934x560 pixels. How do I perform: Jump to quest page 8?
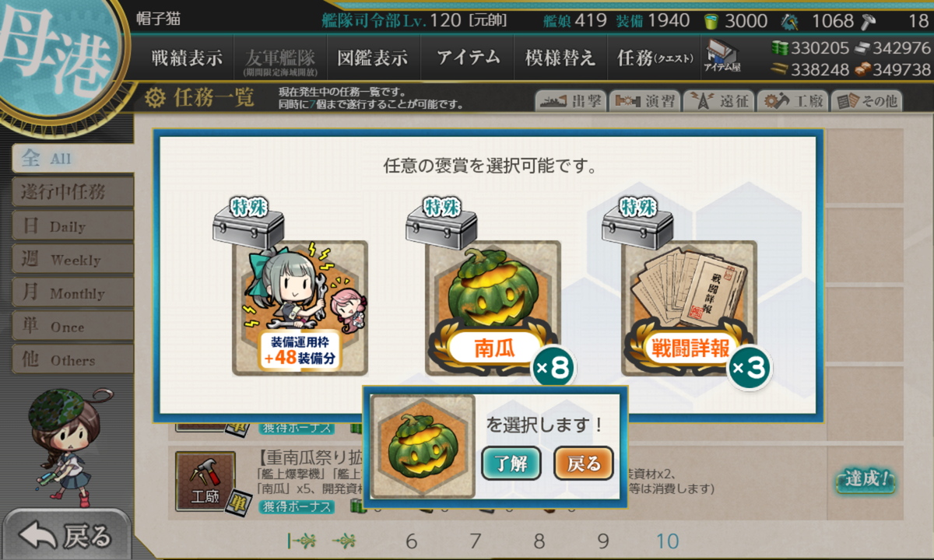[x=539, y=541]
